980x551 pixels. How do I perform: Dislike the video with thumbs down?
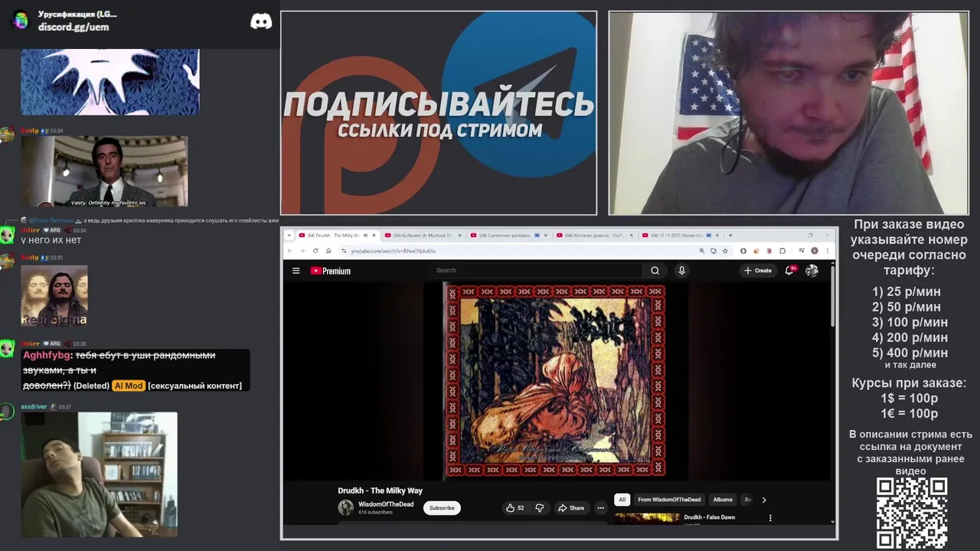[539, 507]
